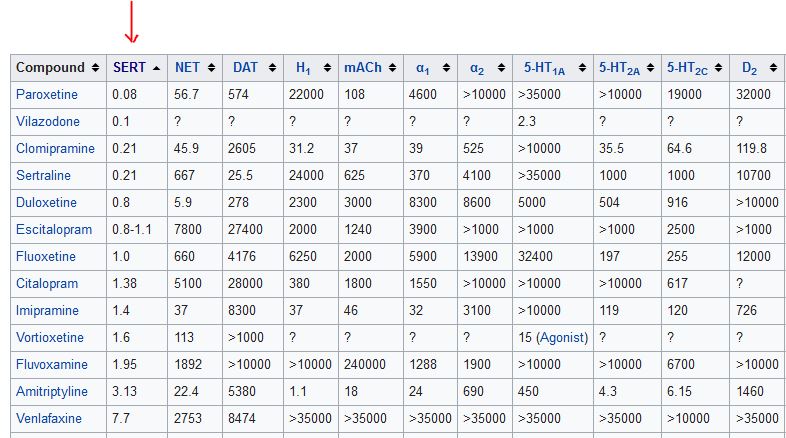Select Sertraline DAT value 25.5

(x=240, y=176)
